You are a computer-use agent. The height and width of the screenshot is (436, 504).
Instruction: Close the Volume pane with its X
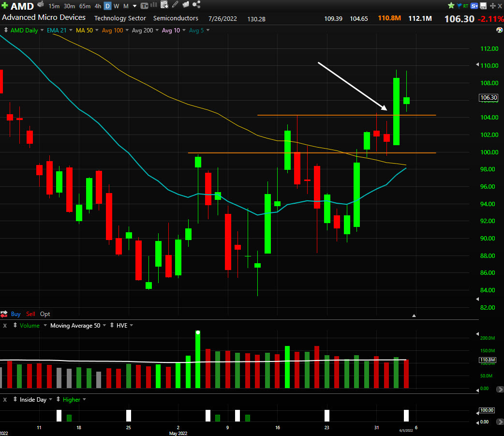pyautogui.click(x=5, y=325)
